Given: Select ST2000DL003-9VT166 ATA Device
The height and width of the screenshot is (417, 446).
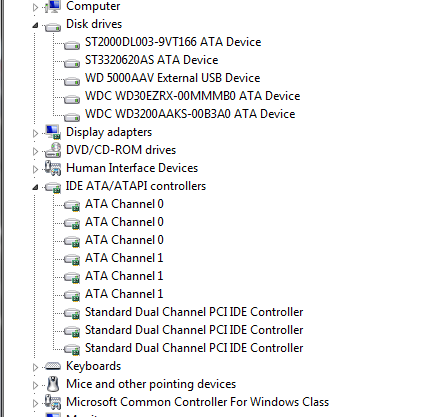Looking at the screenshot, I should click(173, 42).
